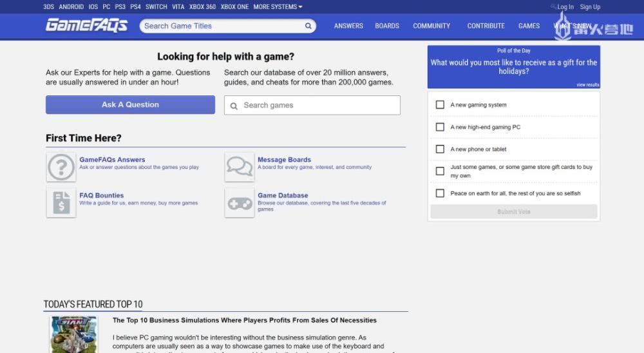
Task: Click the Search Game Titles field
Action: click(228, 26)
